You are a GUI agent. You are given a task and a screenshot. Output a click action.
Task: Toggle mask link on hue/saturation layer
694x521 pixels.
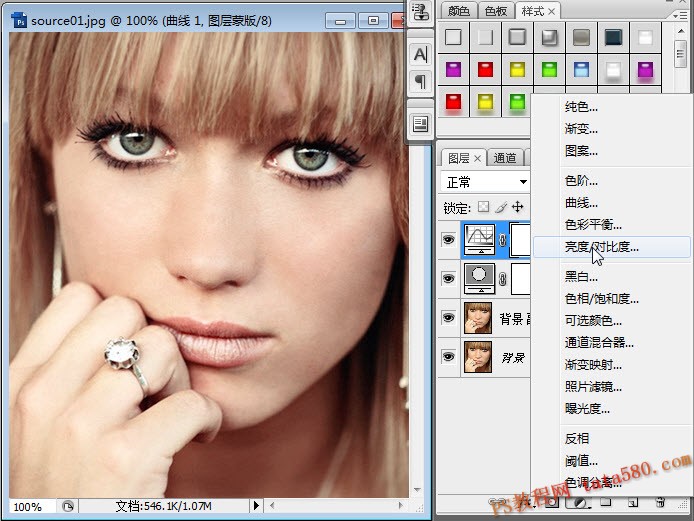click(503, 279)
